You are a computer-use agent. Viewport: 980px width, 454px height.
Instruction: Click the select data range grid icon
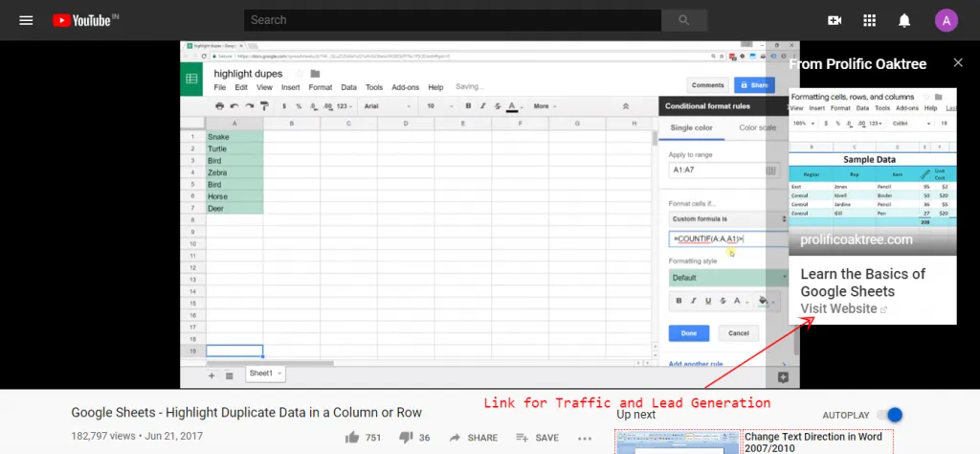770,170
